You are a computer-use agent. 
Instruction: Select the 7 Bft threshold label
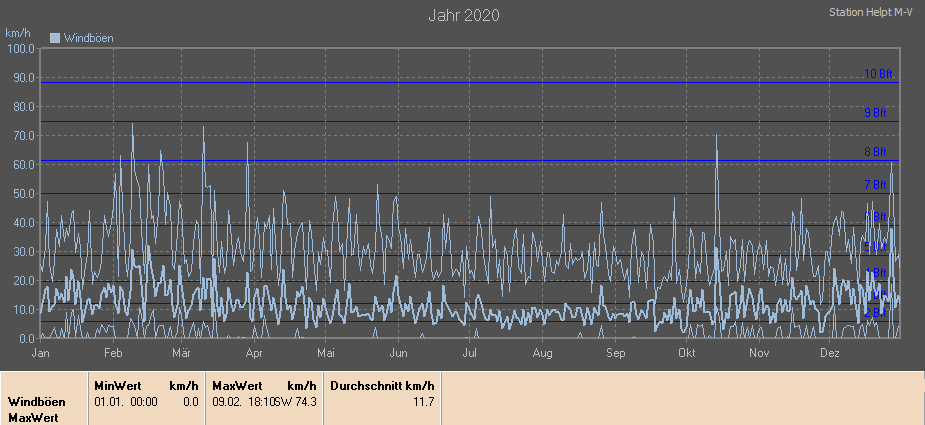(876, 185)
